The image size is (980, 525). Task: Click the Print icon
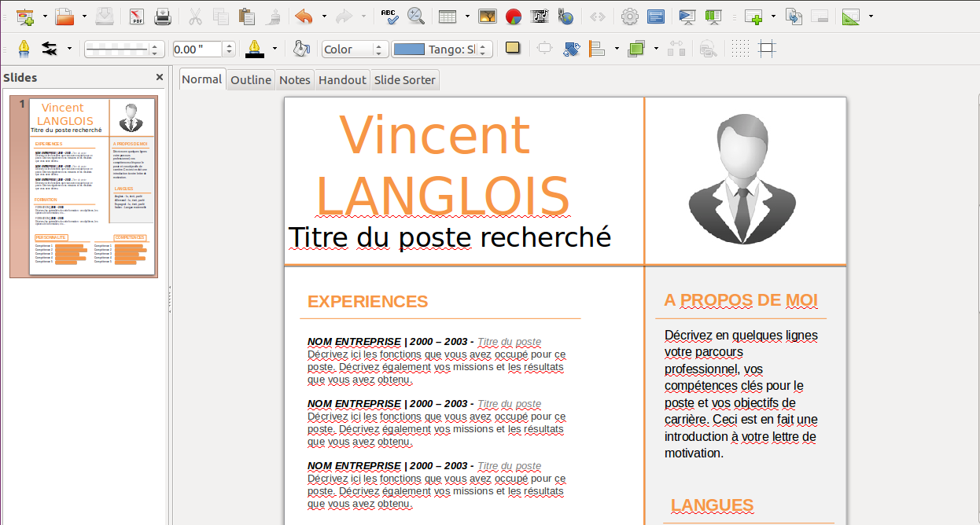pyautogui.click(x=163, y=16)
